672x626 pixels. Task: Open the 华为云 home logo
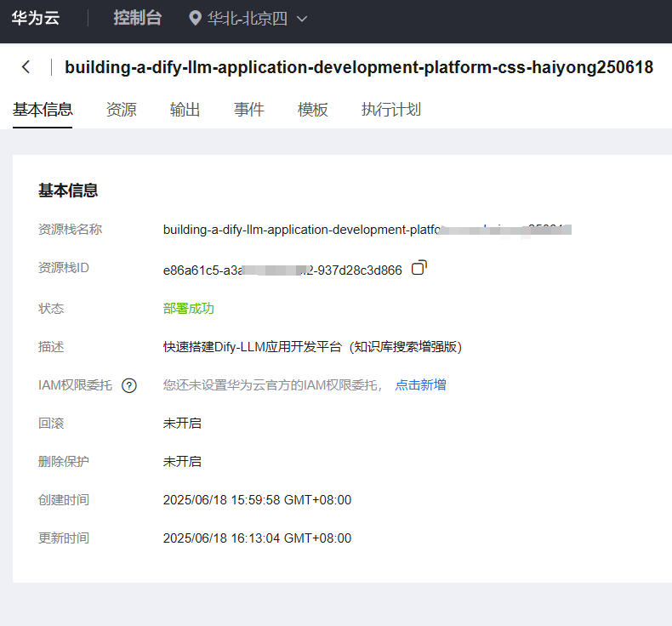[35, 19]
